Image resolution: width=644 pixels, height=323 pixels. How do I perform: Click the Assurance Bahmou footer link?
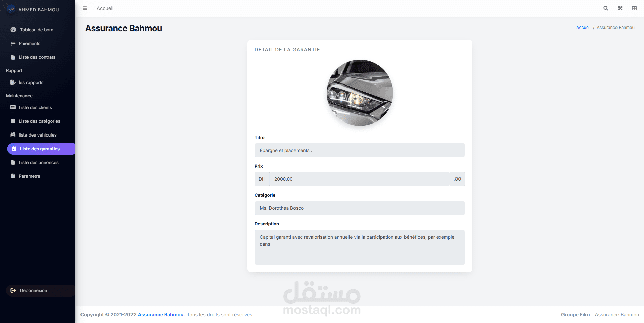pos(161,315)
